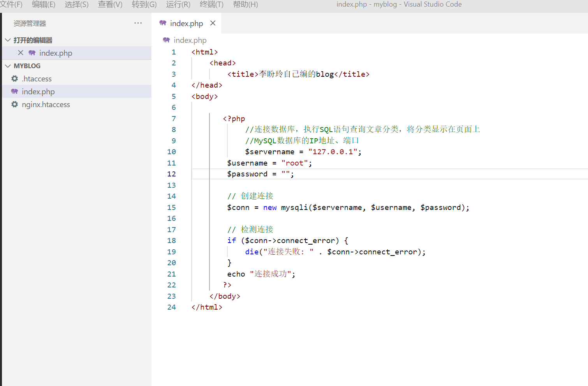Open the 帮助(H) menu
This screenshot has width=588, height=386.
click(x=245, y=4)
